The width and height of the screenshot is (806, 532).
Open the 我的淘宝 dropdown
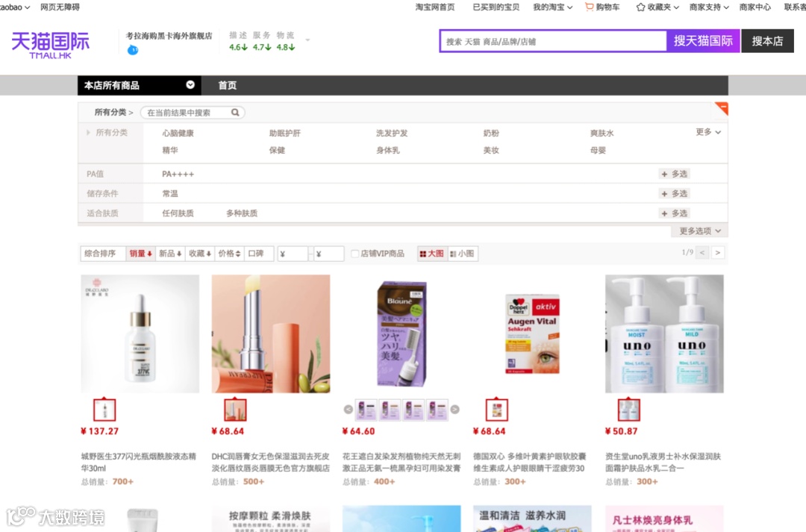552,7
